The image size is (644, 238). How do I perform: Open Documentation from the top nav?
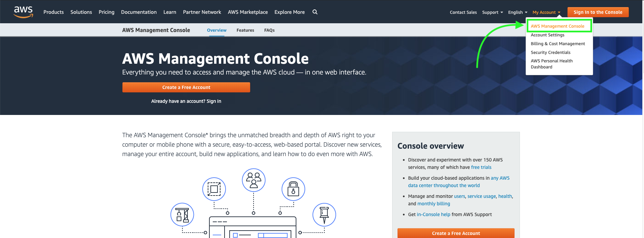coord(139,12)
